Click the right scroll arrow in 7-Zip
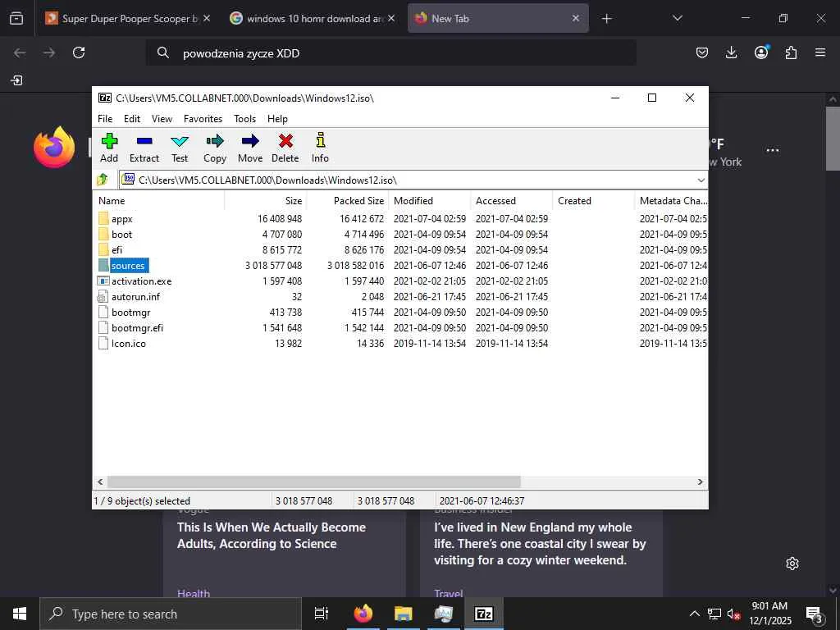The height and width of the screenshot is (630, 840). click(700, 482)
